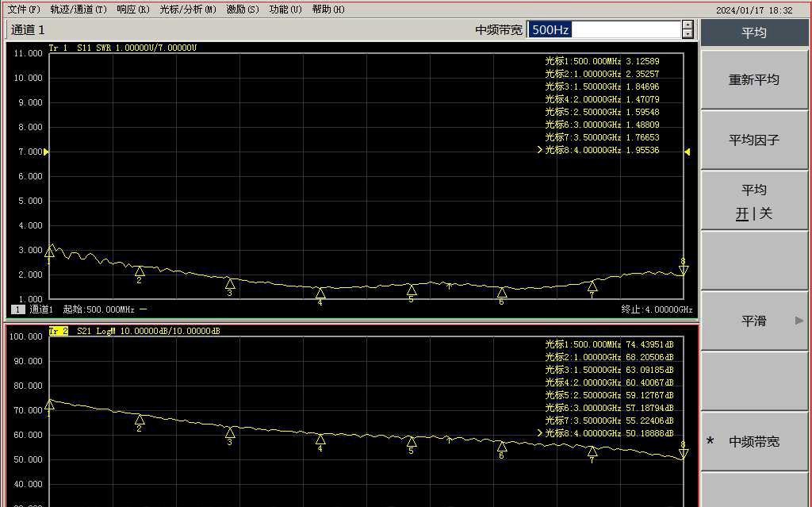Open the 激励(S) menu

(x=242, y=10)
